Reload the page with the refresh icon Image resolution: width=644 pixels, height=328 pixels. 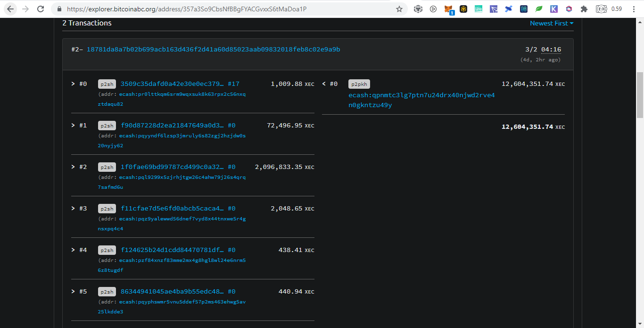click(41, 9)
